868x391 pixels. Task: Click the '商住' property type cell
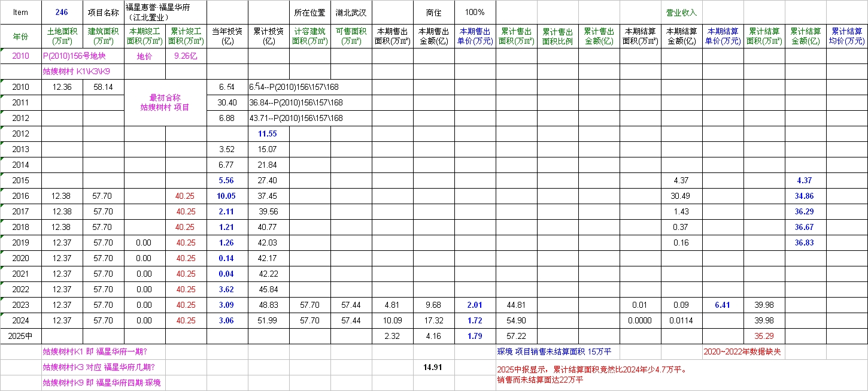pos(434,12)
